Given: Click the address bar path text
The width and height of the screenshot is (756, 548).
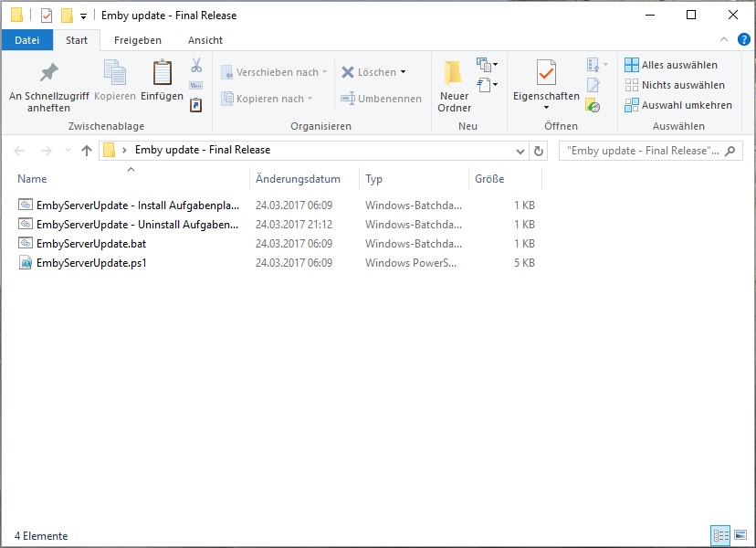Looking at the screenshot, I should pyautogui.click(x=203, y=150).
